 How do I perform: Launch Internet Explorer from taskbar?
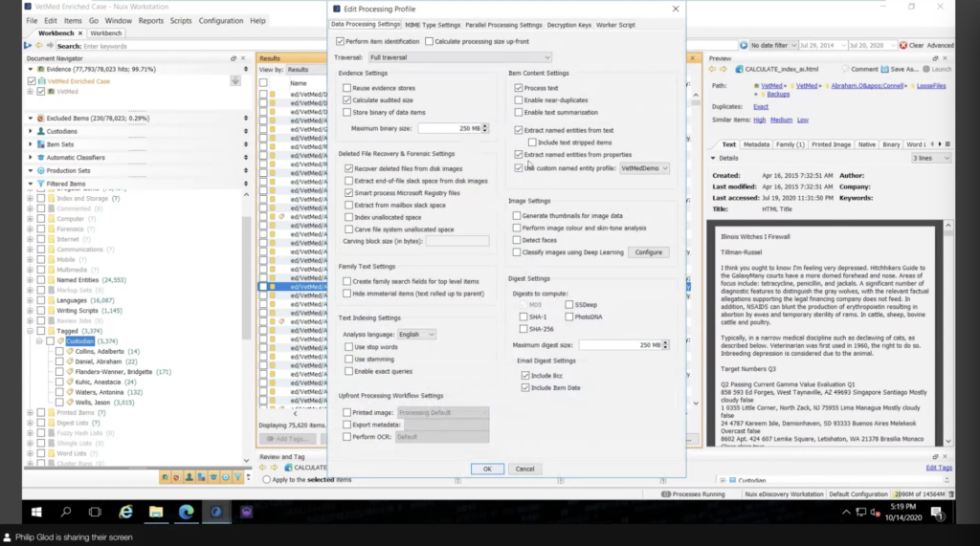pyautogui.click(x=125, y=512)
